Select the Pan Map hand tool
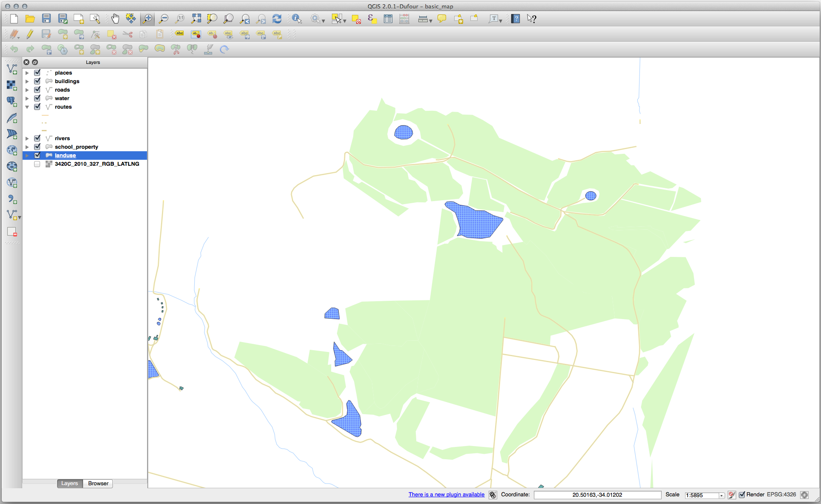Screen dimensions: 821x504 tap(115, 18)
